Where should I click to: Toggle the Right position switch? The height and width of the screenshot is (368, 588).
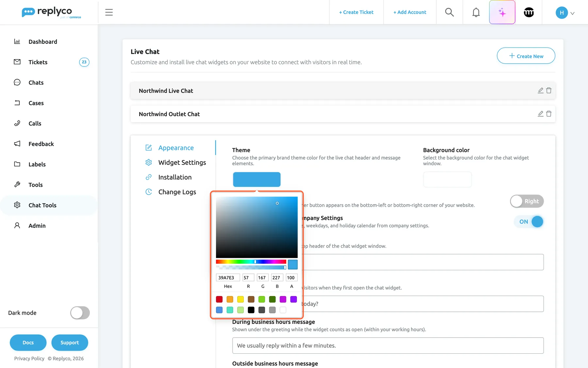click(x=527, y=201)
